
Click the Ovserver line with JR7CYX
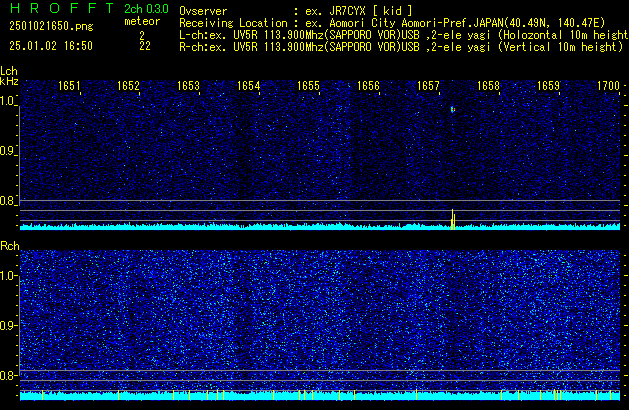pos(296,11)
